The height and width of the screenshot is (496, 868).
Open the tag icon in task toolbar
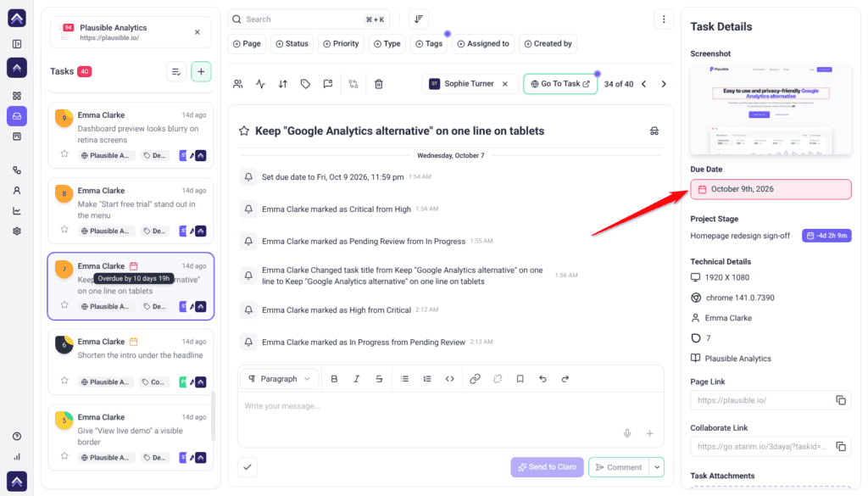click(305, 84)
